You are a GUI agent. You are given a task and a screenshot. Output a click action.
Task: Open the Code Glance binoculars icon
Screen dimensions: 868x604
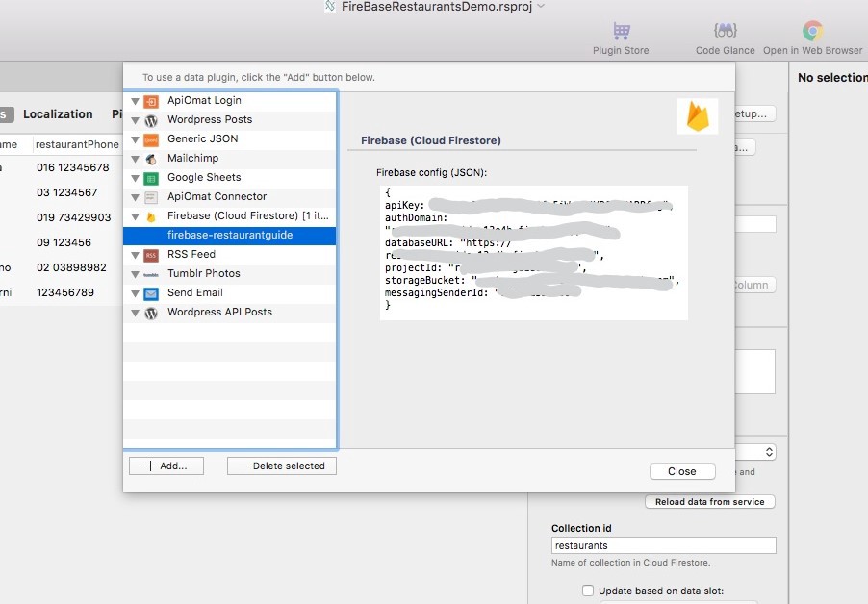coord(726,31)
